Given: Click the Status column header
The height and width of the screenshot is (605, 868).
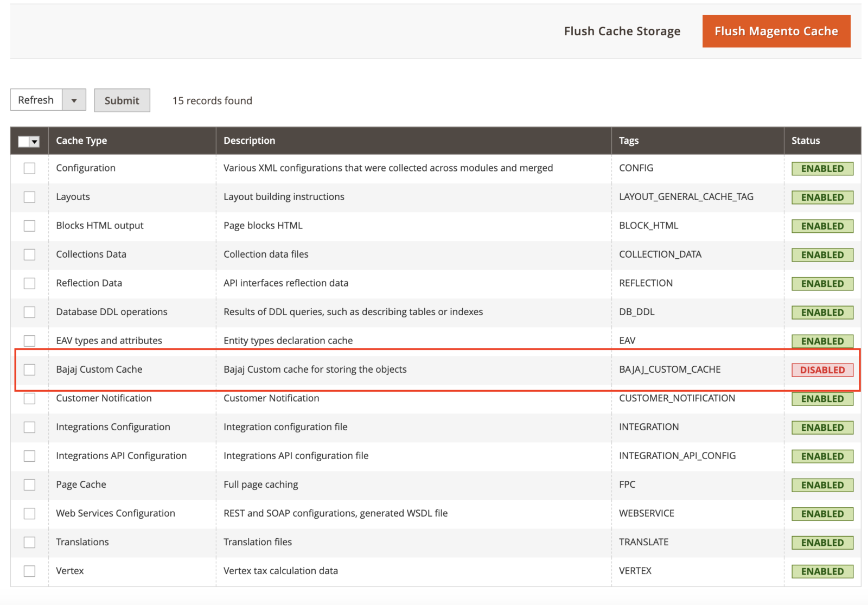Looking at the screenshot, I should click(x=805, y=141).
